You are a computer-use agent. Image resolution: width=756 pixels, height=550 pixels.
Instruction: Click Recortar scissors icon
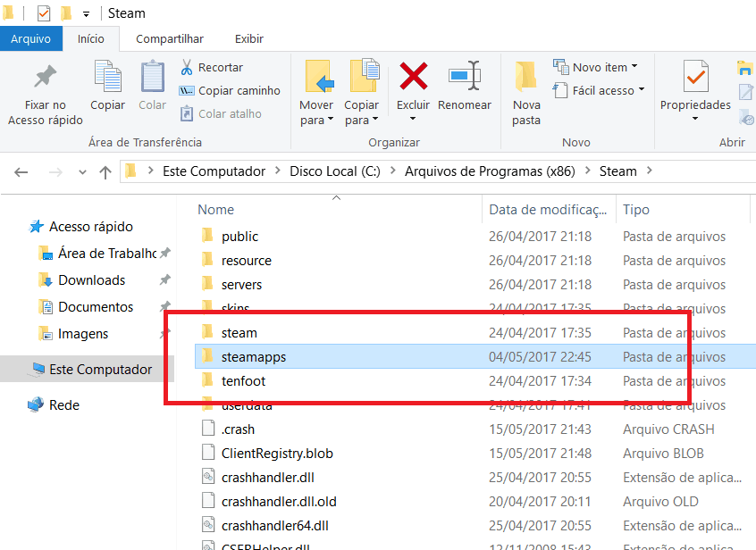pos(187,67)
